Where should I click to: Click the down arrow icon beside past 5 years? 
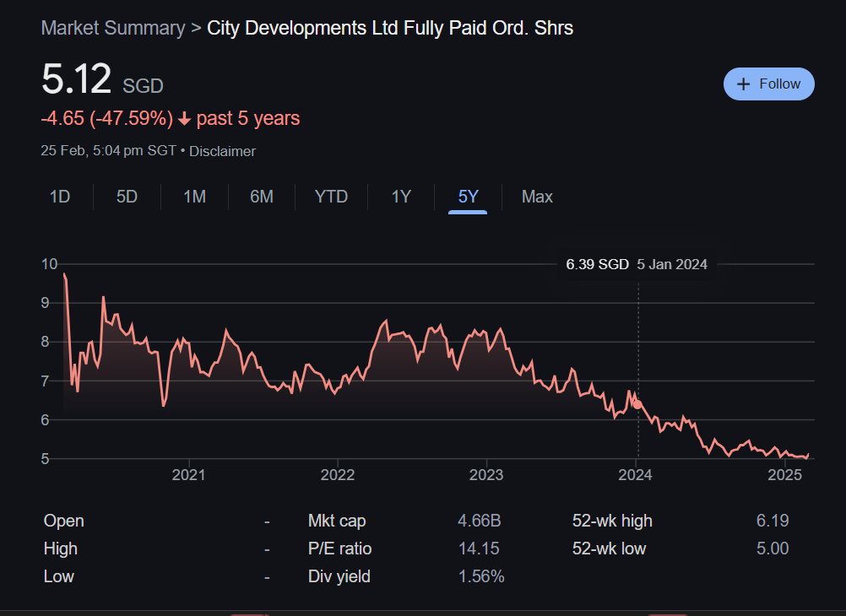185,119
